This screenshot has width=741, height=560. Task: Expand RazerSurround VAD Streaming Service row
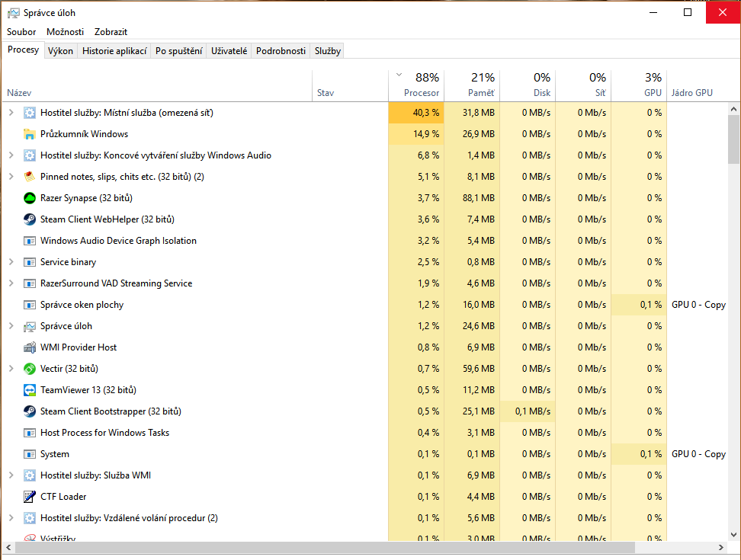click(x=11, y=283)
